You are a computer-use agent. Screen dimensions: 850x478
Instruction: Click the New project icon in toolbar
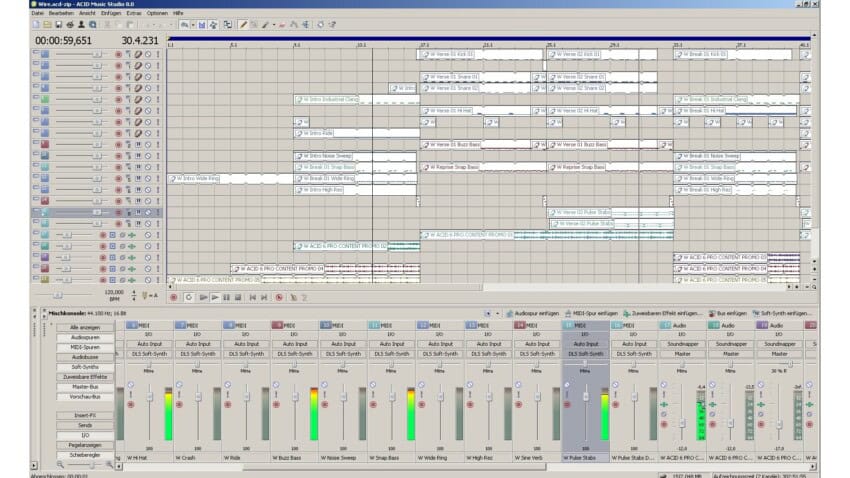[36, 24]
